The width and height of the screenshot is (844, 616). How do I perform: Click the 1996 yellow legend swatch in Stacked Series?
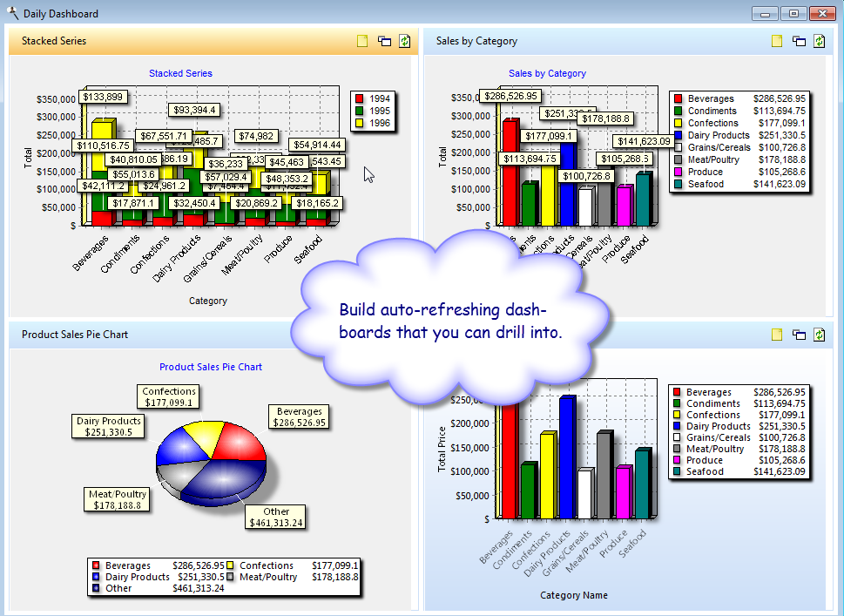(359, 124)
